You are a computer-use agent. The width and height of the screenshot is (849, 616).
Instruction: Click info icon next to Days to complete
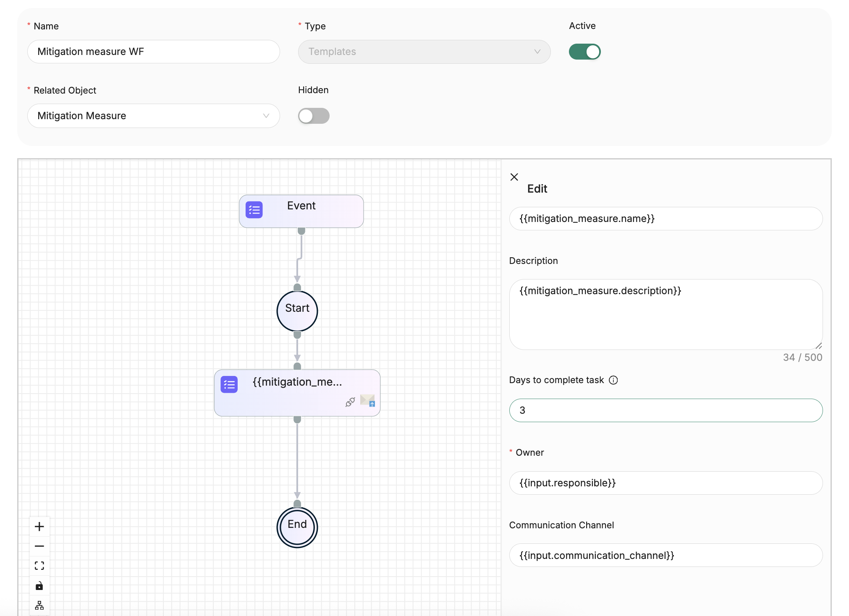[613, 380]
